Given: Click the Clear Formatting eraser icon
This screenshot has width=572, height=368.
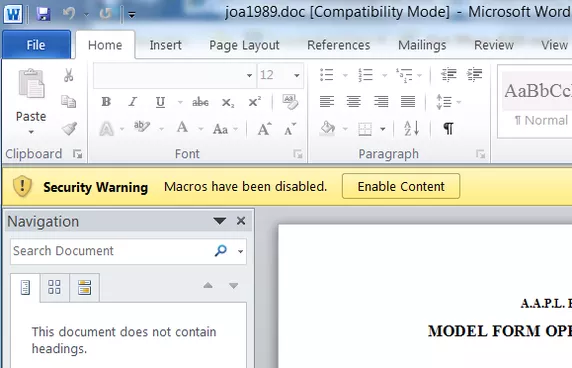Looking at the screenshot, I should [290, 102].
